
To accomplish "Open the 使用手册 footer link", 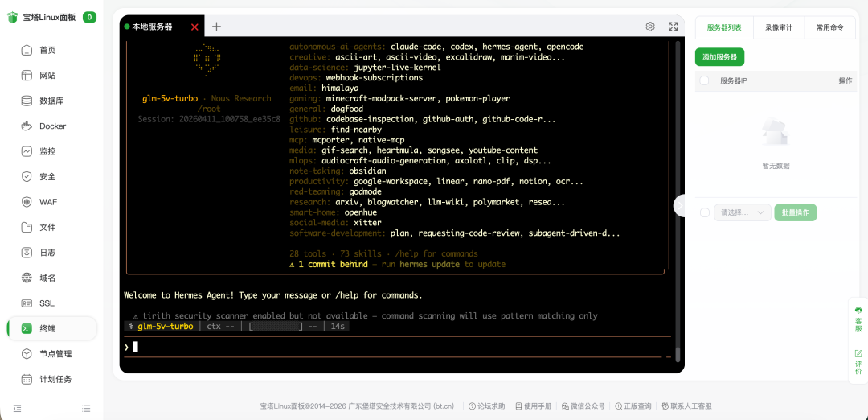I will pyautogui.click(x=533, y=406).
